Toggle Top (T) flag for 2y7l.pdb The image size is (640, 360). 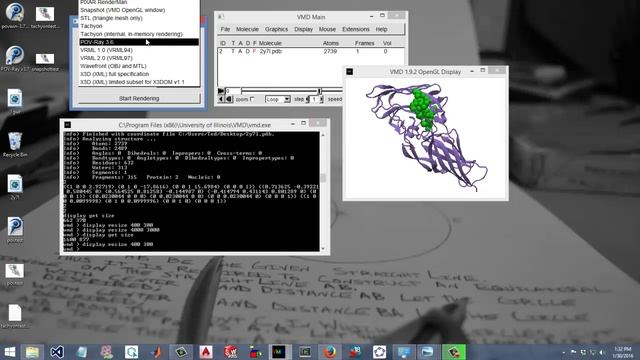233,51
